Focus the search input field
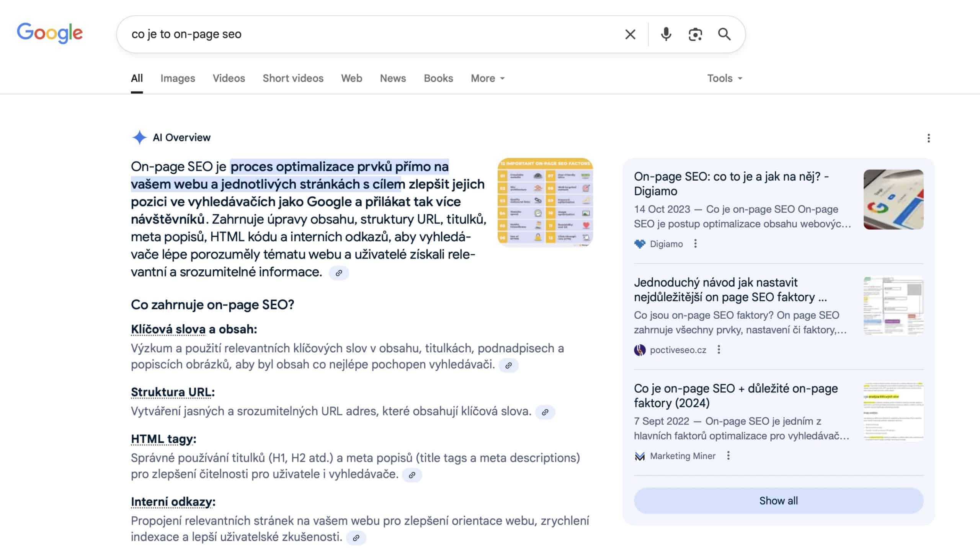Image resolution: width=980 pixels, height=557 pixels. [x=367, y=34]
